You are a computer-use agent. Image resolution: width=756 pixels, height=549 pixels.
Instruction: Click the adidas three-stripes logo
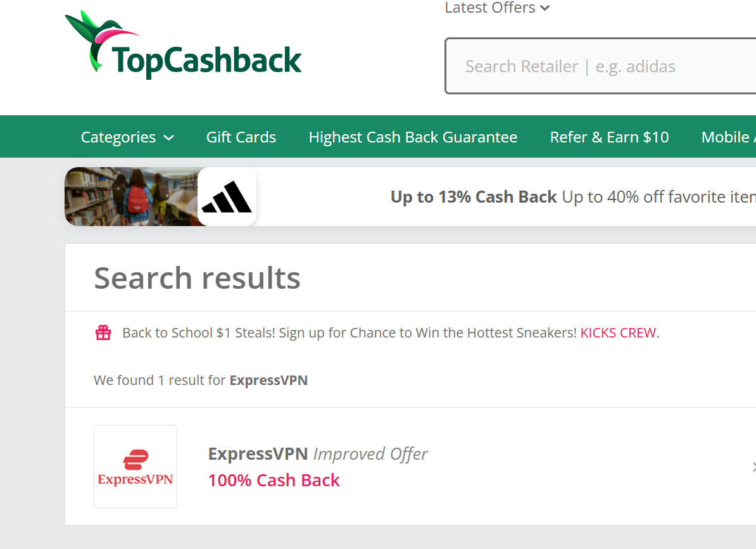tap(227, 197)
